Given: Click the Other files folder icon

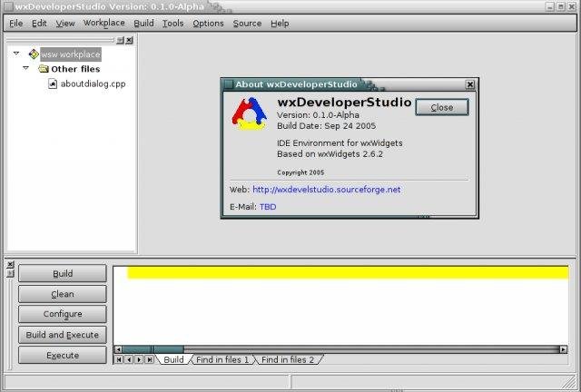Looking at the screenshot, I should pos(44,69).
